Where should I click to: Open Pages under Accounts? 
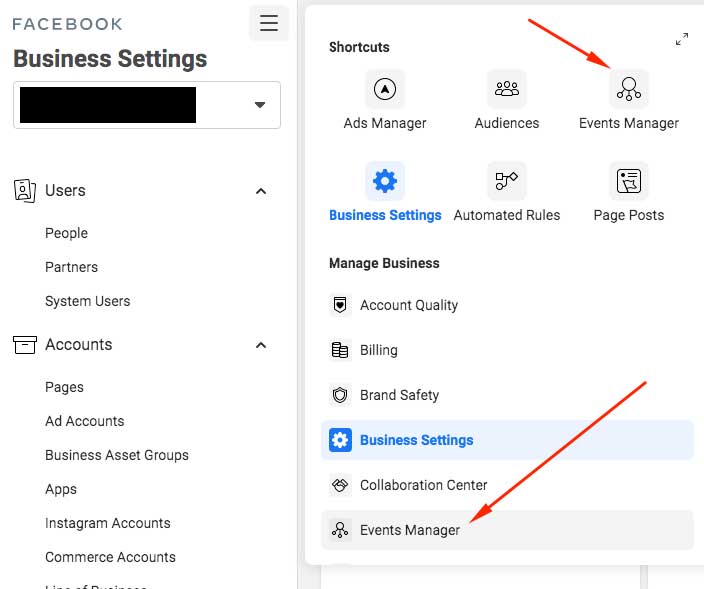point(64,387)
